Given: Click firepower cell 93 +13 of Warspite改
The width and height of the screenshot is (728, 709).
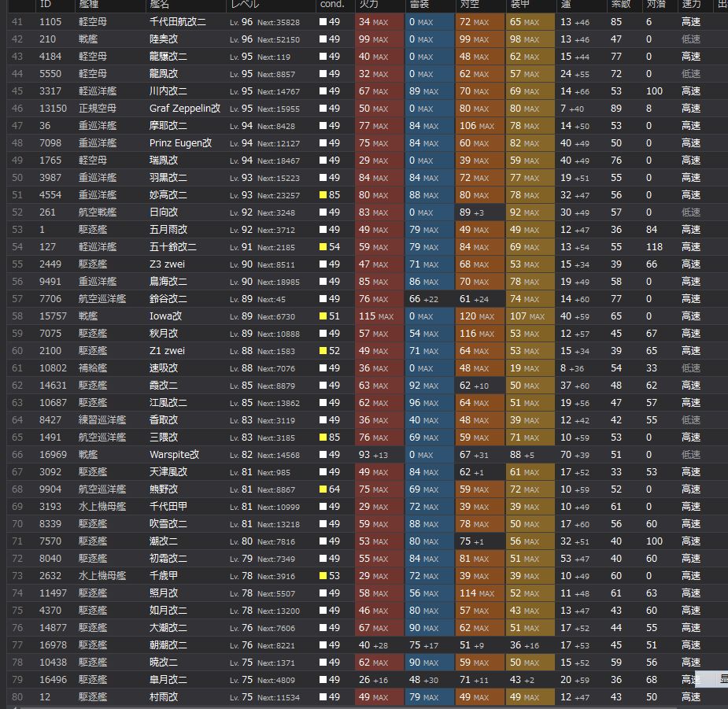Looking at the screenshot, I should tap(379, 455).
